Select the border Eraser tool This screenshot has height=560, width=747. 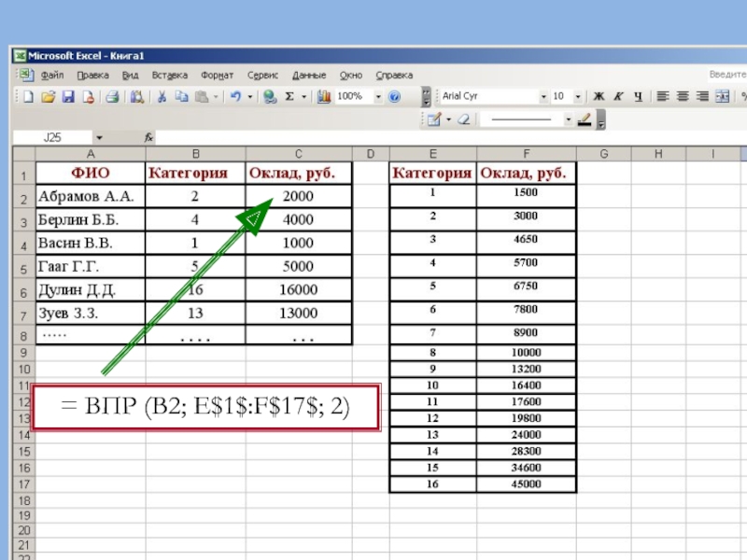coord(464,119)
